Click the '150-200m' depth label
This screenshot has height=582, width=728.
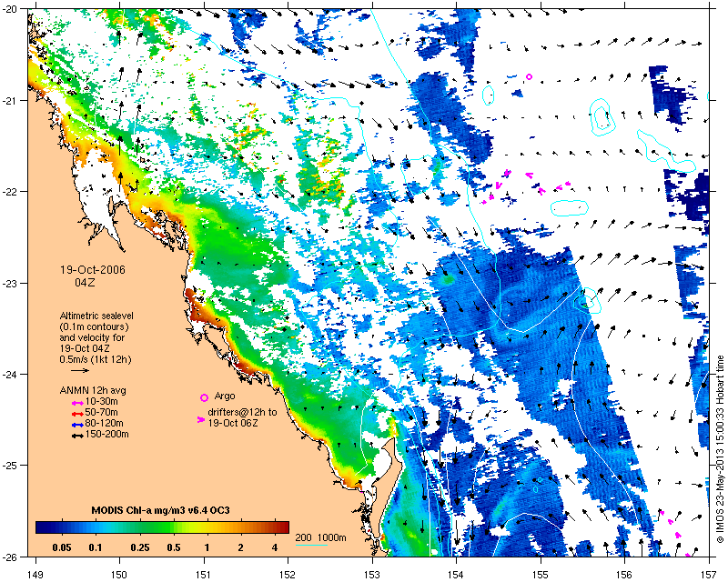pos(107,435)
